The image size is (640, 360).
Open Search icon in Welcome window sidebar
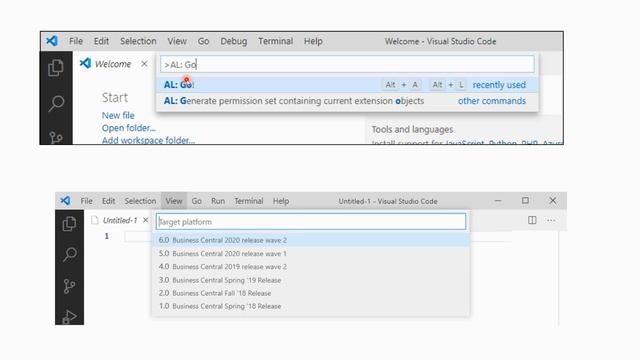tap(56, 103)
